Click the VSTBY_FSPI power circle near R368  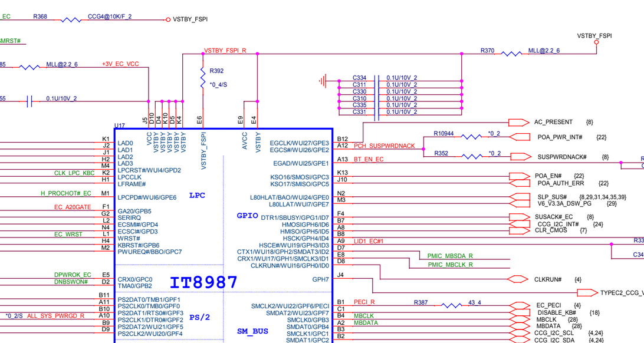click(x=167, y=19)
